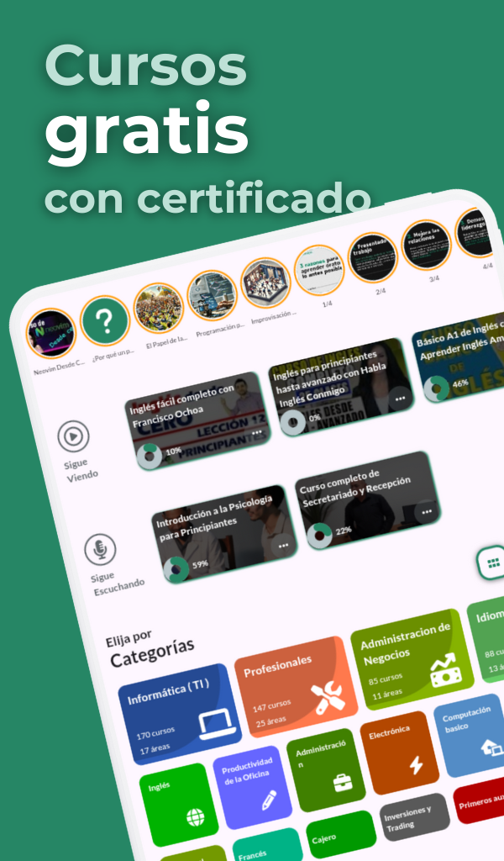Open the Neovim Desde Cero story
The width and height of the screenshot is (504, 861).
[x=50, y=333]
